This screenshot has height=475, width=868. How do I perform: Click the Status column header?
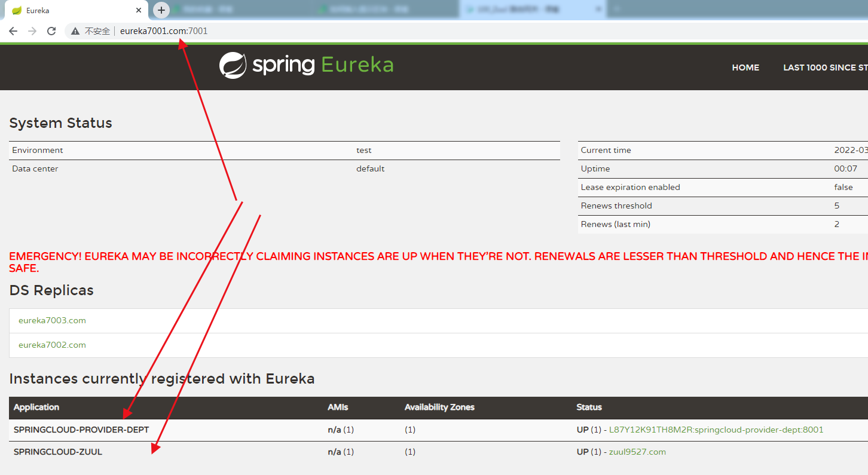(589, 407)
